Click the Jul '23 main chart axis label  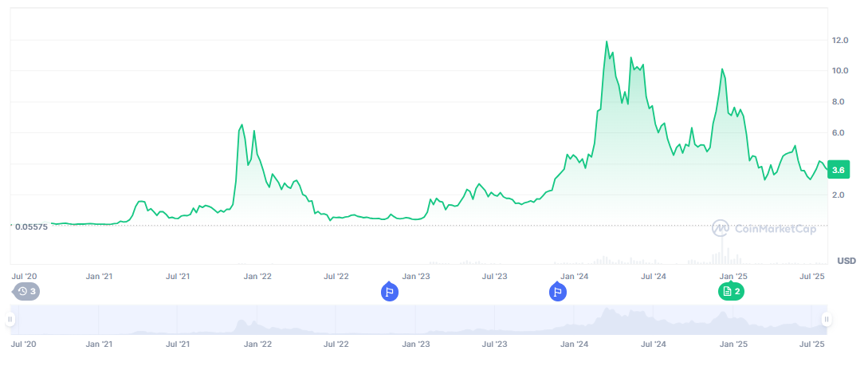coord(495,276)
